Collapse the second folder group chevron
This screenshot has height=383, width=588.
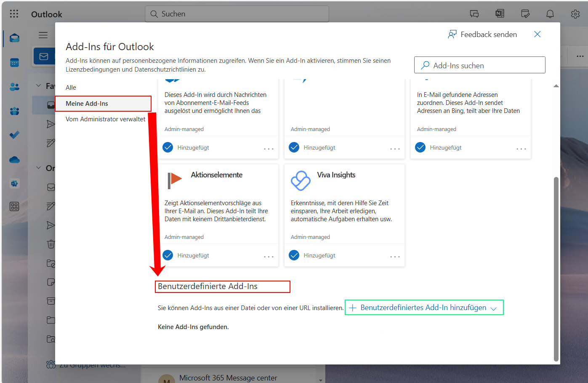coord(38,168)
